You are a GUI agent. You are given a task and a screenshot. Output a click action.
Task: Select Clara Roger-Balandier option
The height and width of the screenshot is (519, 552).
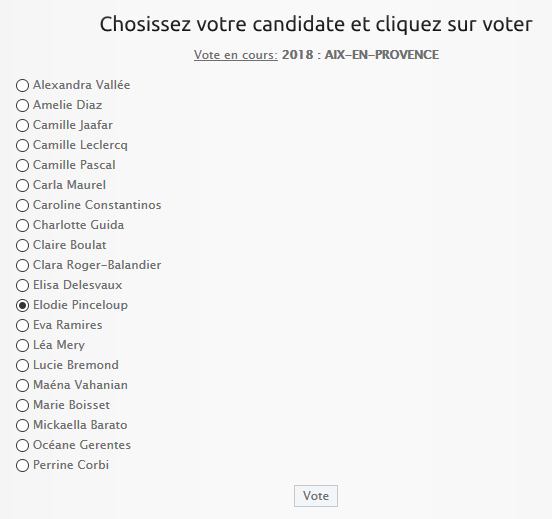pyautogui.click(x=22, y=265)
